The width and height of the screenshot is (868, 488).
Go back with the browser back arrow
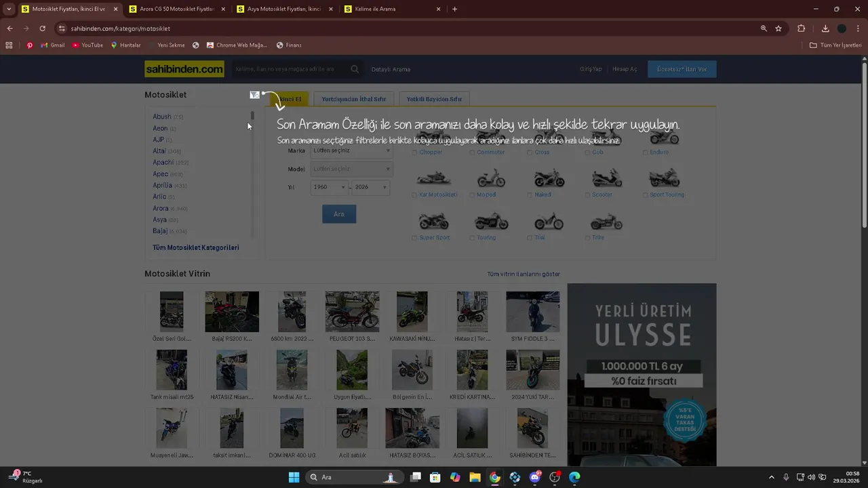[9, 28]
